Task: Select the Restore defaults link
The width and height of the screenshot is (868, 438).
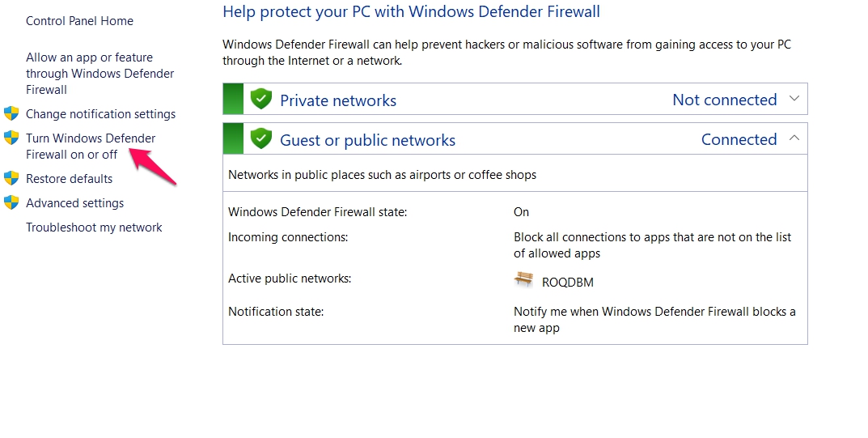Action: 70,179
